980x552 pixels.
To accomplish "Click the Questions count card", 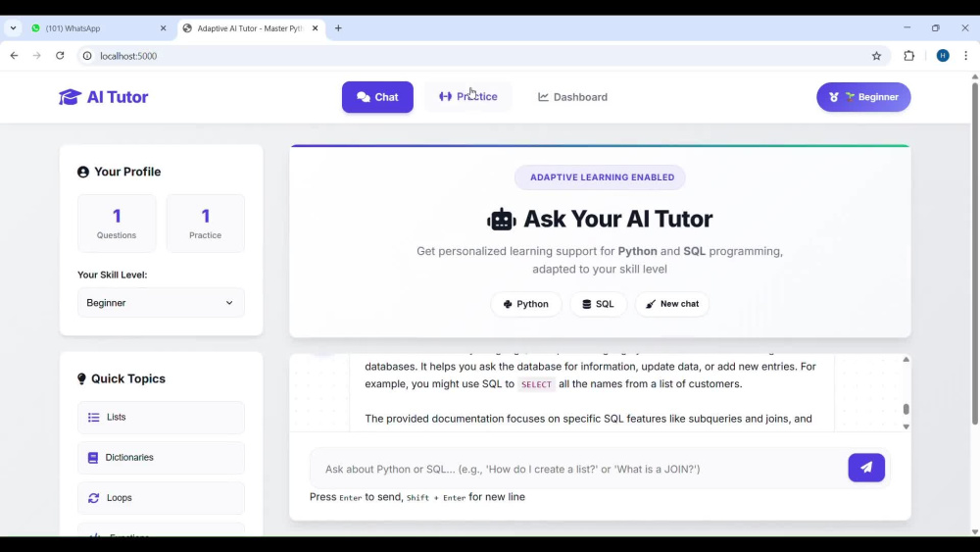I will click(117, 224).
